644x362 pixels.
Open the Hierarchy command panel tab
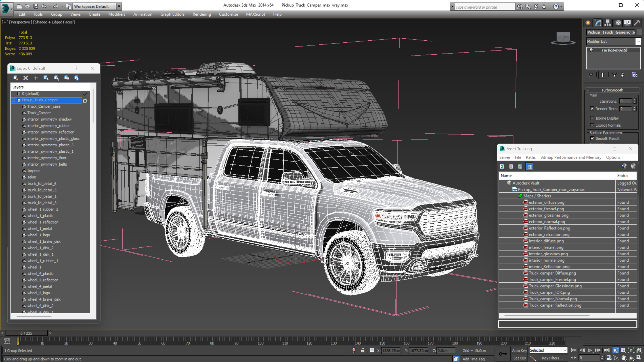[607, 23]
